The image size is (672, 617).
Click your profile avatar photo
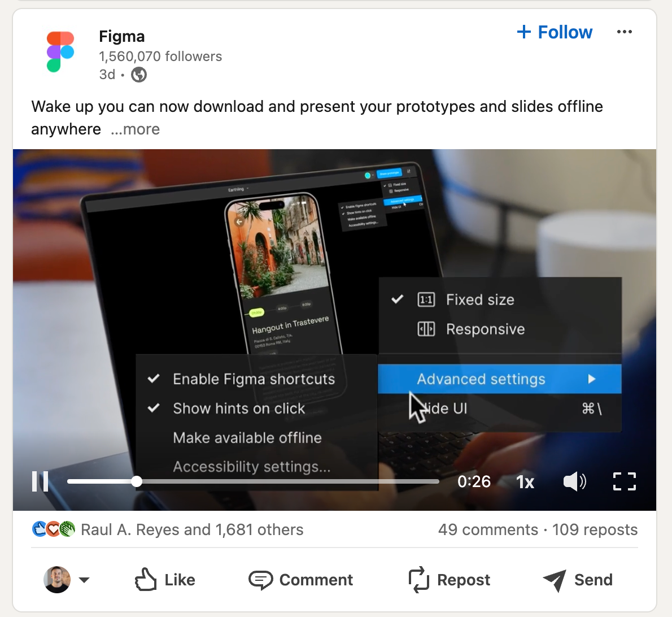(57, 580)
